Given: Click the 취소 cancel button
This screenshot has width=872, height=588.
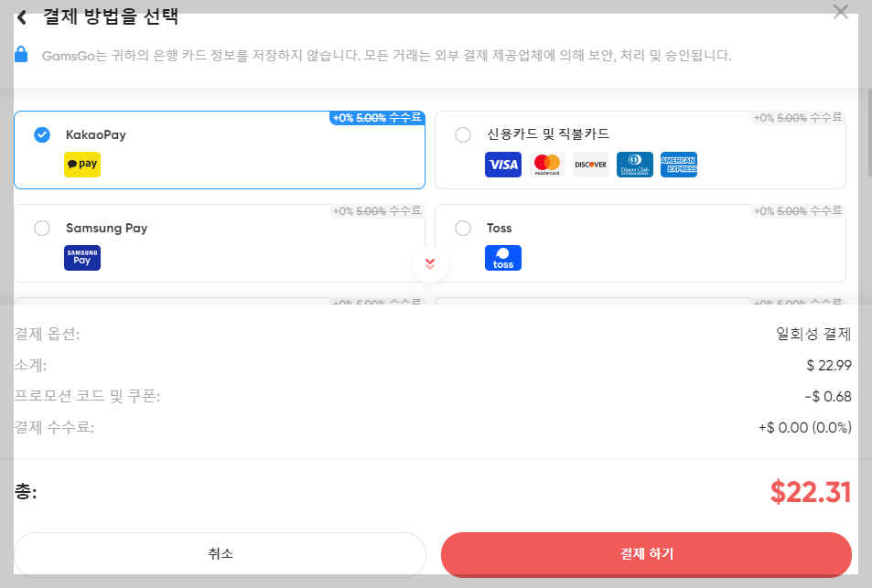Looking at the screenshot, I should (220, 554).
